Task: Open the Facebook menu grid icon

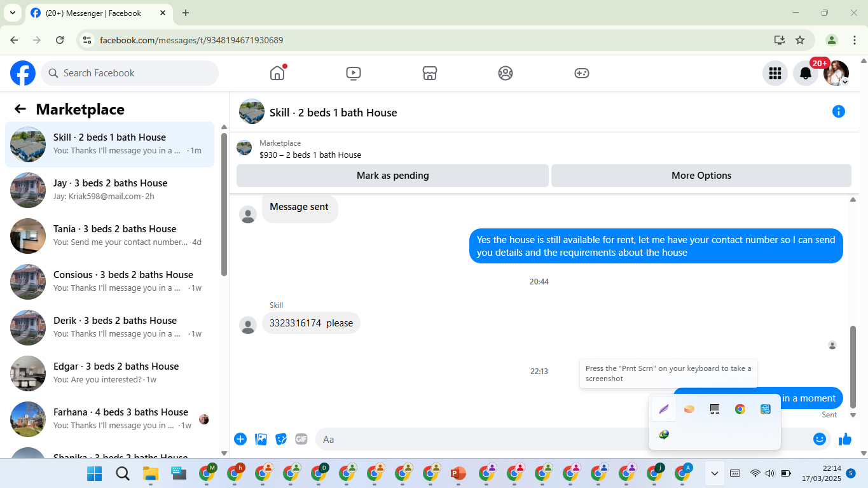Action: pos(775,73)
